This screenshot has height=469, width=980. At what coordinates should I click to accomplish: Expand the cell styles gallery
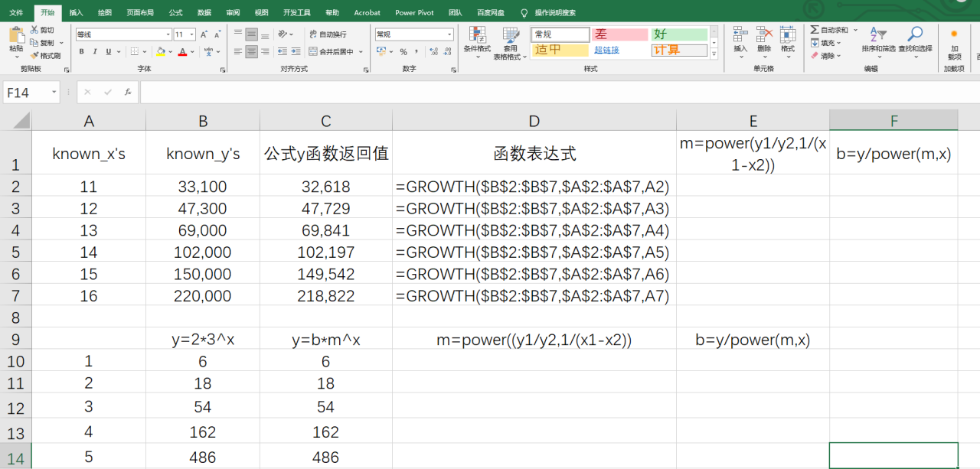pos(714,55)
